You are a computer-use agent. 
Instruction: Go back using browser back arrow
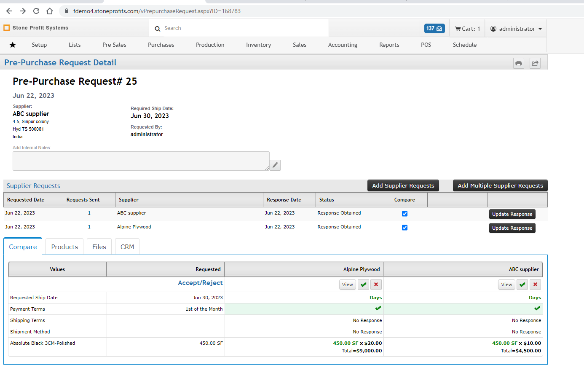coord(9,11)
